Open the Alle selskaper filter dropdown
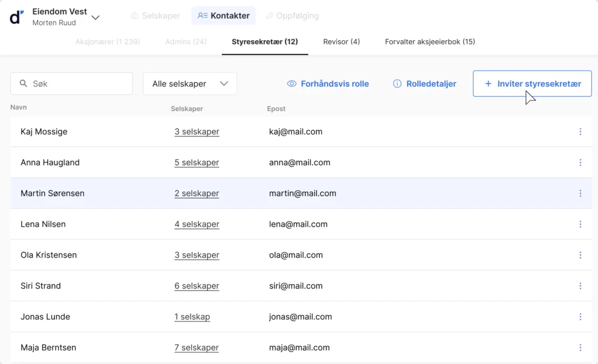 point(190,84)
